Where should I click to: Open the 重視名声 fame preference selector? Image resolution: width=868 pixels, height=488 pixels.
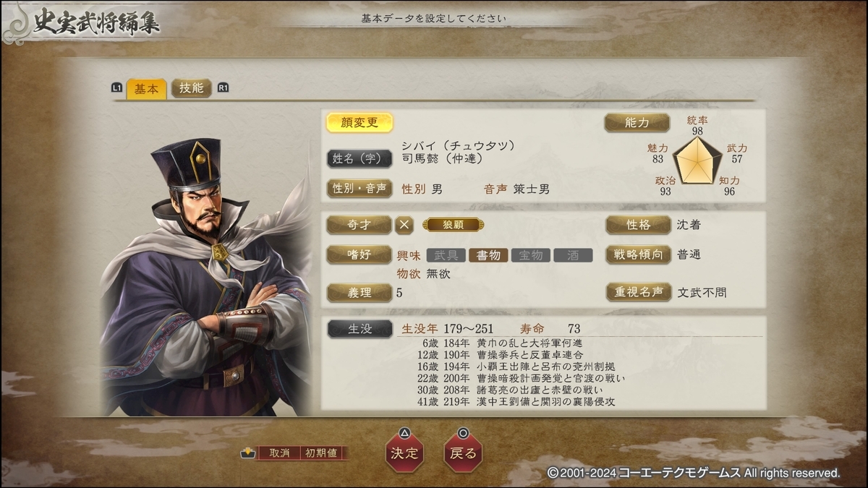coord(638,292)
